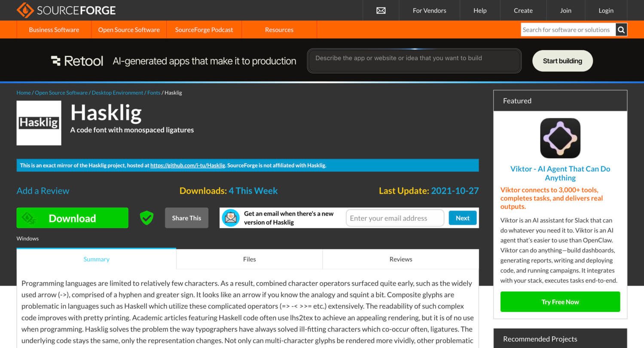Click the Login link
This screenshot has width=644, height=348.
[x=606, y=10]
